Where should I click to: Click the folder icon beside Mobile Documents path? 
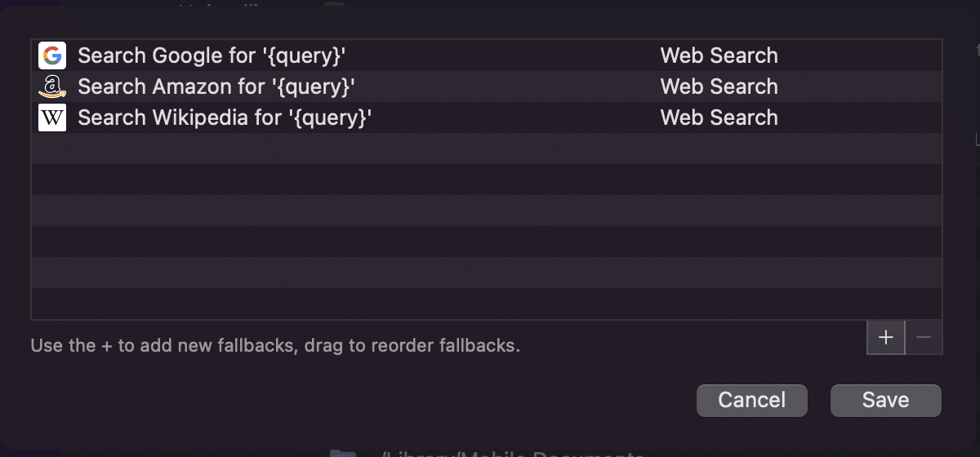tap(343, 452)
